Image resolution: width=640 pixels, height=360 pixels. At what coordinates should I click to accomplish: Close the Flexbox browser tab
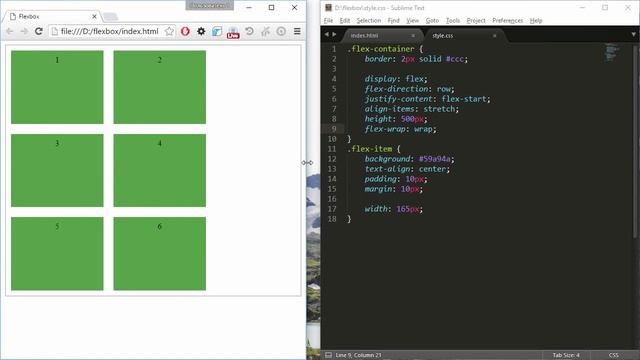[94, 16]
